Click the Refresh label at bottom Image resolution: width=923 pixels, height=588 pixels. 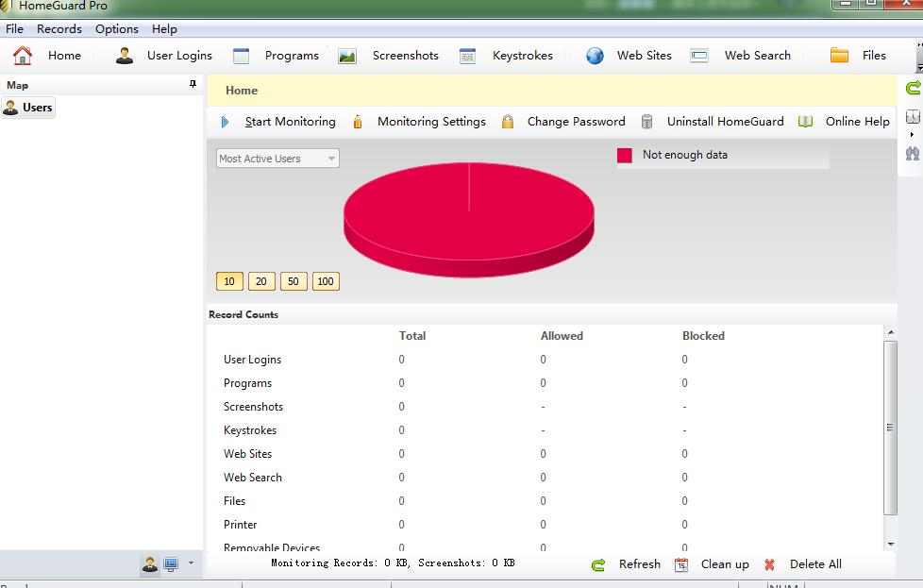(640, 564)
